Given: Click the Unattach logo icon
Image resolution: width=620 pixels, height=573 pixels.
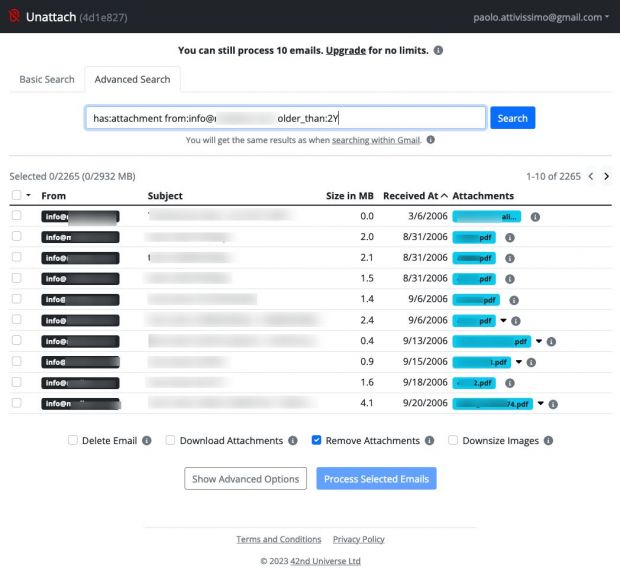Looking at the screenshot, I should click(x=14, y=16).
